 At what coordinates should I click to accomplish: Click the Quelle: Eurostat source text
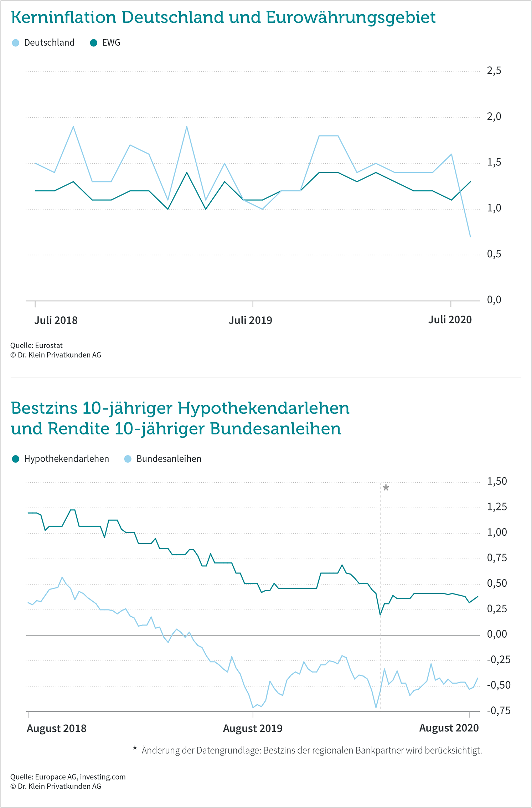pyautogui.click(x=36, y=345)
